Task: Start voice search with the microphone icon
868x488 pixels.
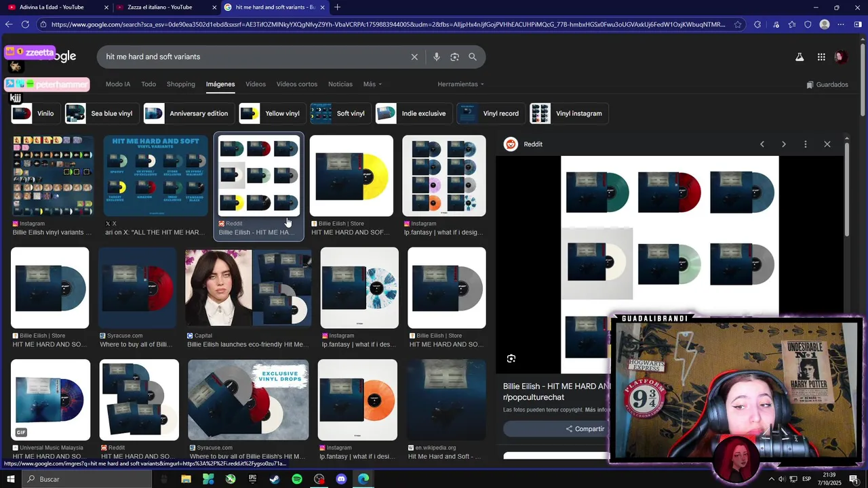Action: pos(437,57)
